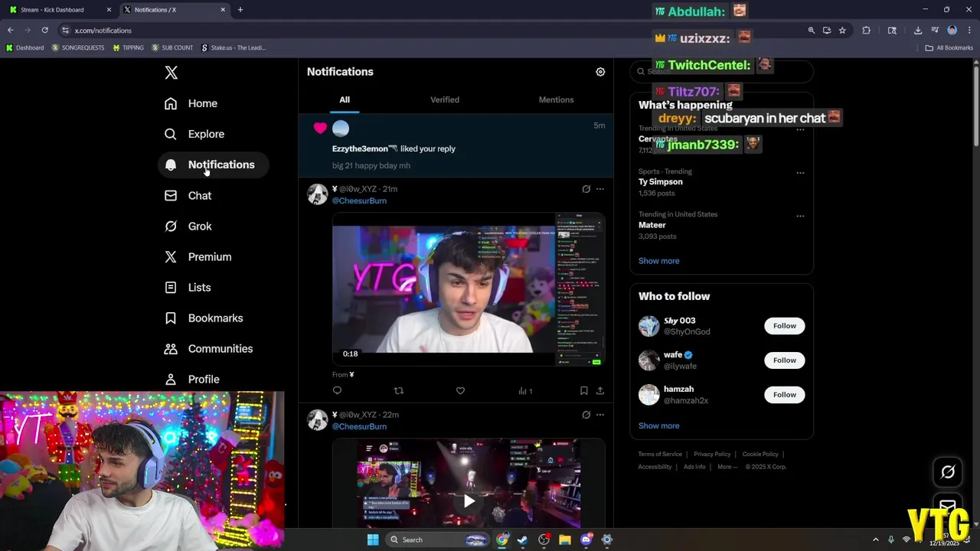The height and width of the screenshot is (551, 980).
Task: Open browser Extensions puzzle icon
Action: pos(866,31)
